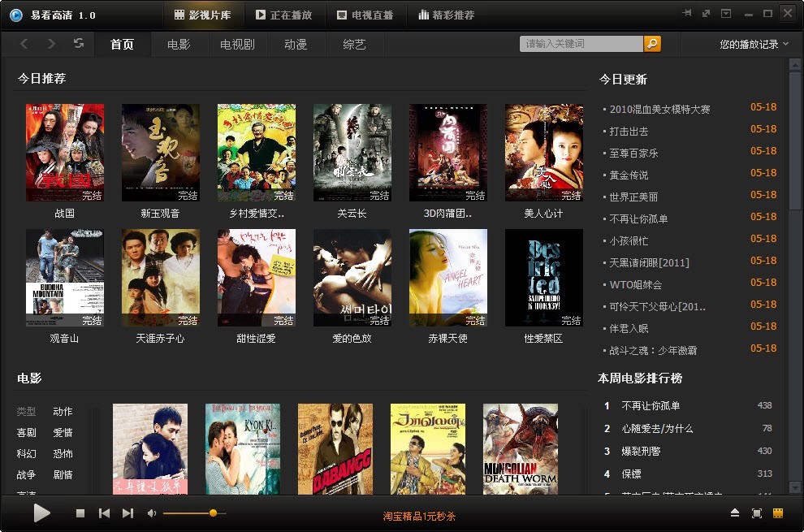
Task: Open the 战国 movie poster
Action: 65,153
